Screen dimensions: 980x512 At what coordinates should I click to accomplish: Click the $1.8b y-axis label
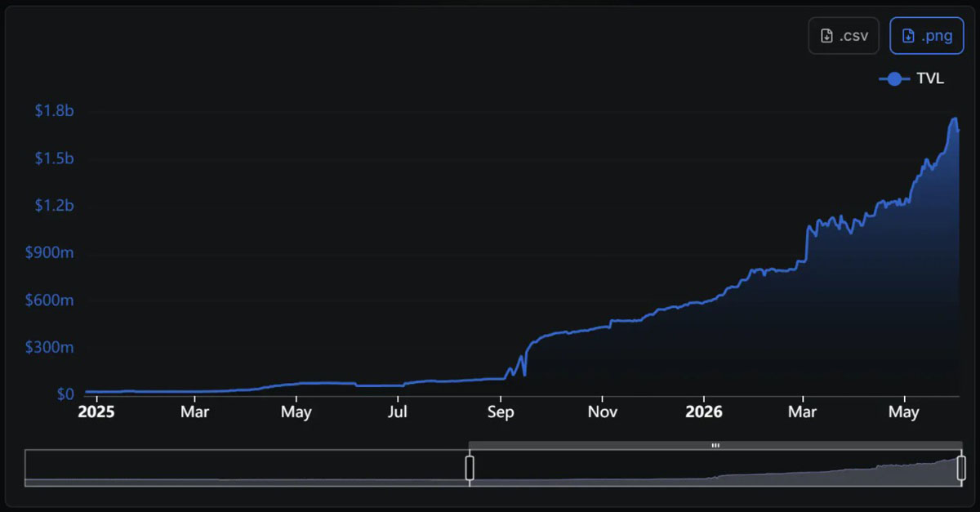(55, 111)
